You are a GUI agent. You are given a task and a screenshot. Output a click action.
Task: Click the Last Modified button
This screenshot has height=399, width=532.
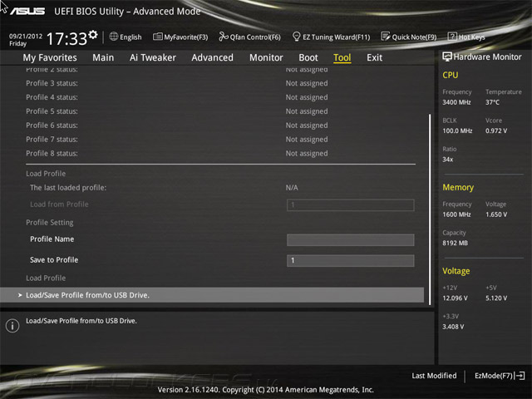[x=434, y=376]
